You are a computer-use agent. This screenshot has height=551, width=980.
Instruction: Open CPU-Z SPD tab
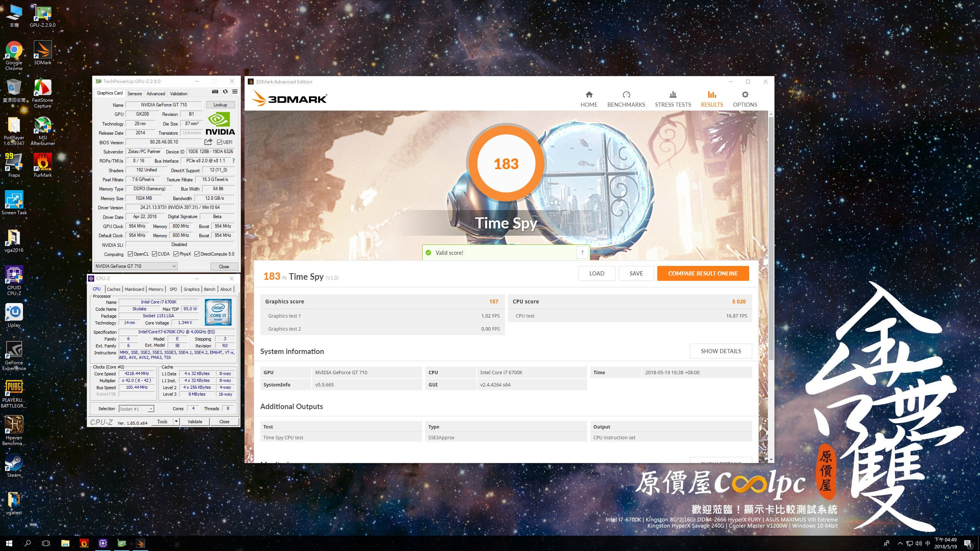click(173, 289)
